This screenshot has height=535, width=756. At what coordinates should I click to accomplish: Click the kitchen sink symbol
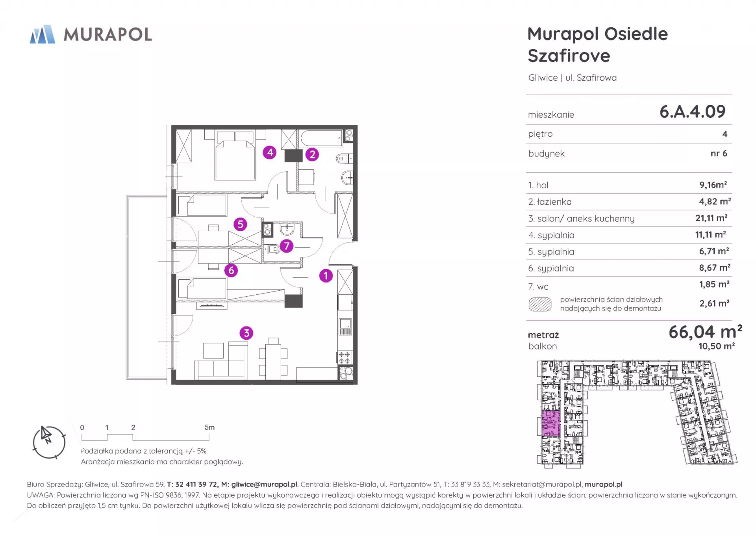click(345, 327)
